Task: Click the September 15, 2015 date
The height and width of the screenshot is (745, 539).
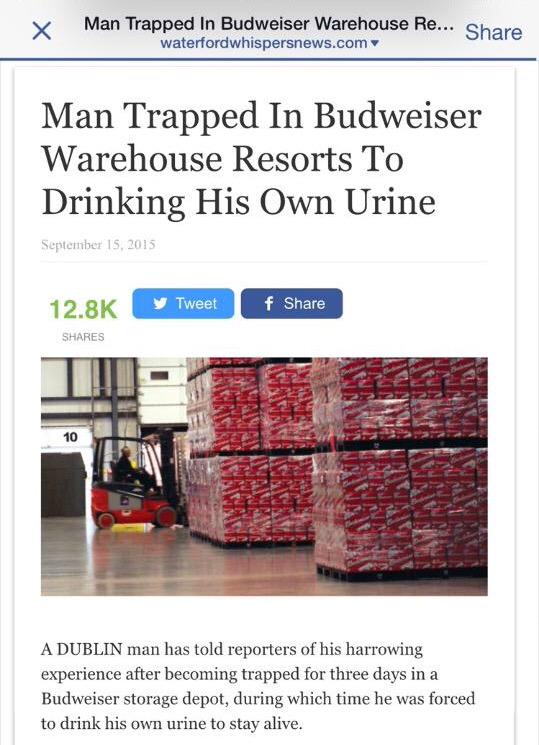Action: (98, 245)
